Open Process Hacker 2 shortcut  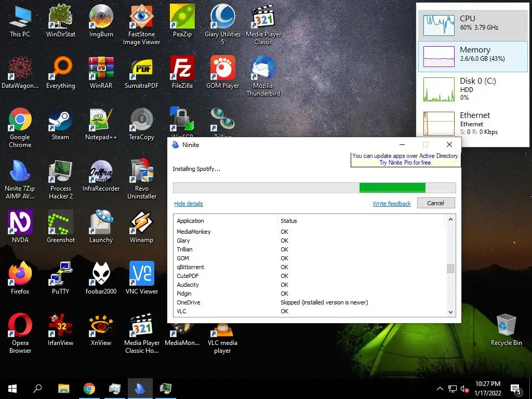[x=60, y=179]
